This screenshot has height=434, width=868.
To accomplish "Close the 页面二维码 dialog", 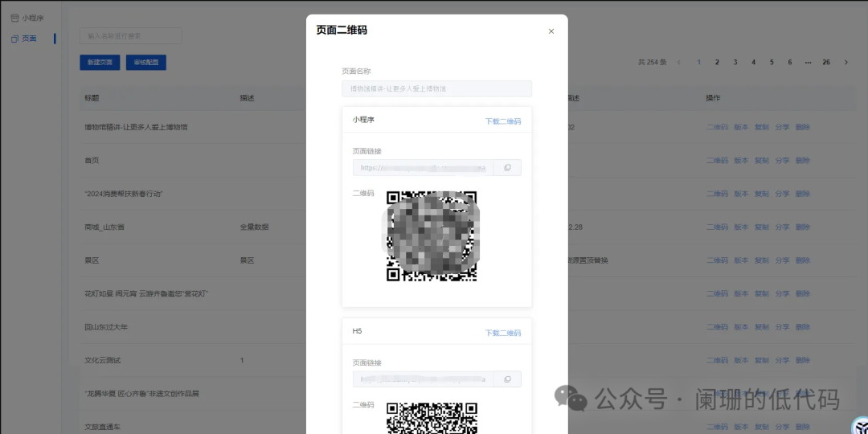I will (x=551, y=31).
